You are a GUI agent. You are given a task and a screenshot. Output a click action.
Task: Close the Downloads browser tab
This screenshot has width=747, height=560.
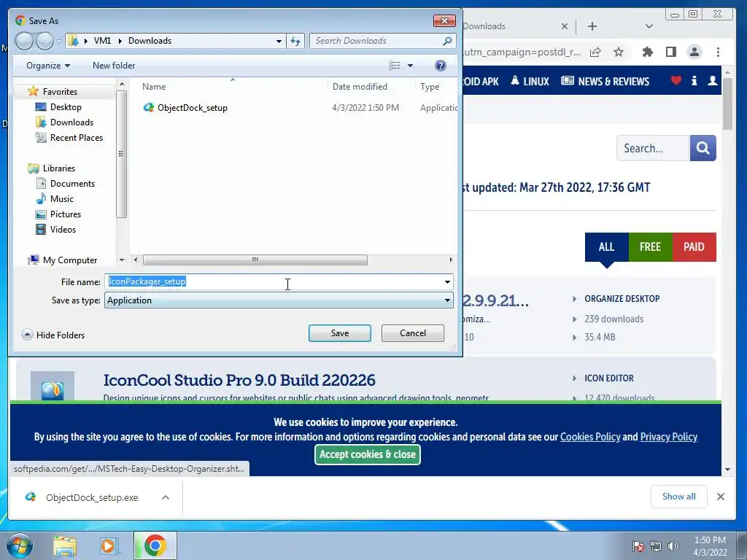click(565, 26)
